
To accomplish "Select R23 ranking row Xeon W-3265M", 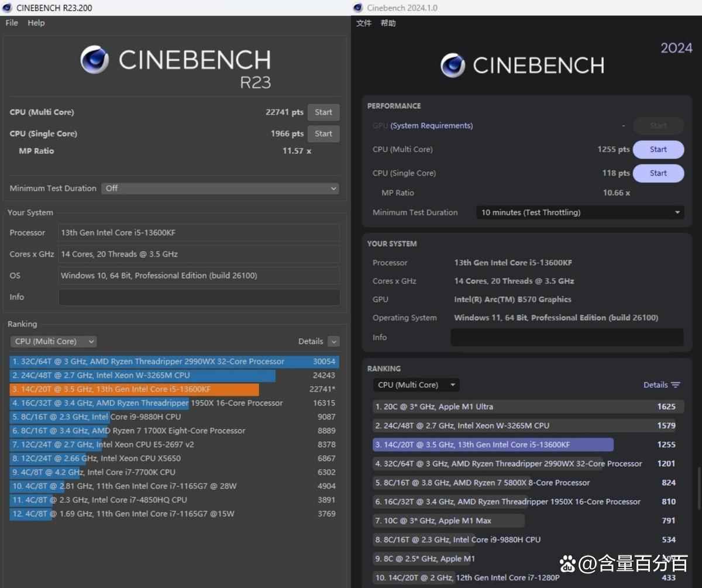I will (x=174, y=376).
